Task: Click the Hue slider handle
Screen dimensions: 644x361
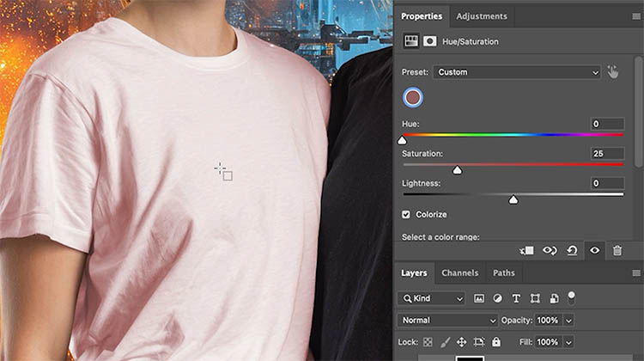Action: [x=402, y=141]
